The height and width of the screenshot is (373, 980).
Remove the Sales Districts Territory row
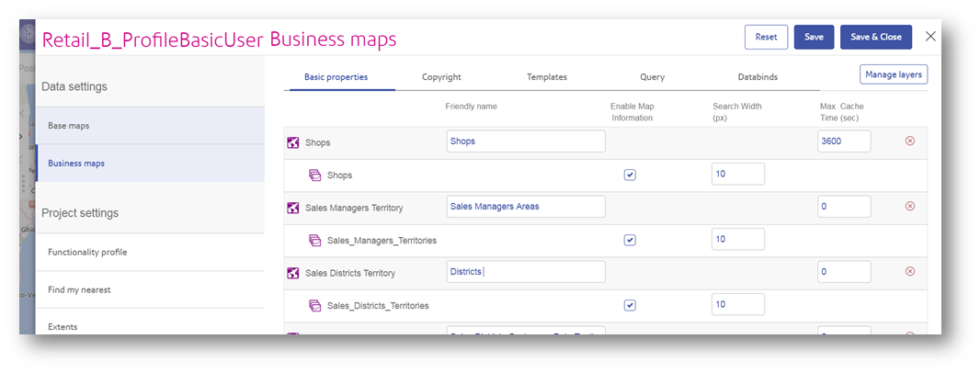coord(910,272)
